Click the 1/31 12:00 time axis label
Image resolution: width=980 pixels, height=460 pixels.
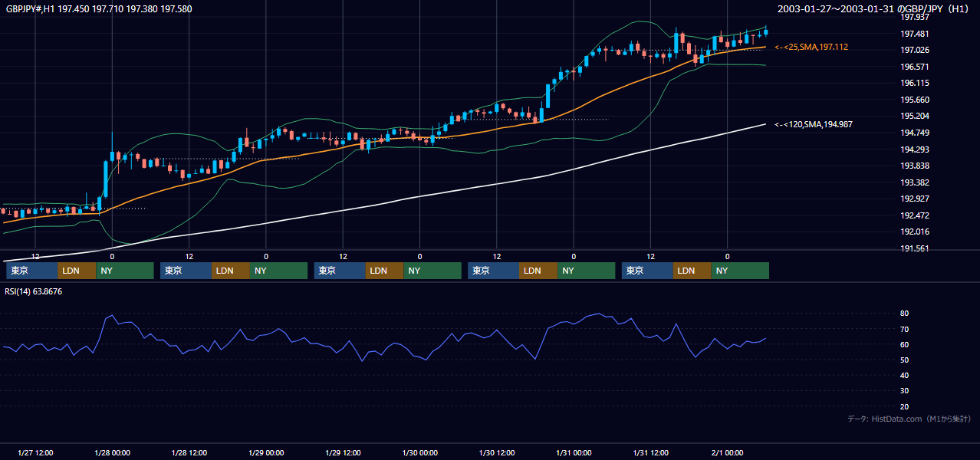click(x=651, y=453)
